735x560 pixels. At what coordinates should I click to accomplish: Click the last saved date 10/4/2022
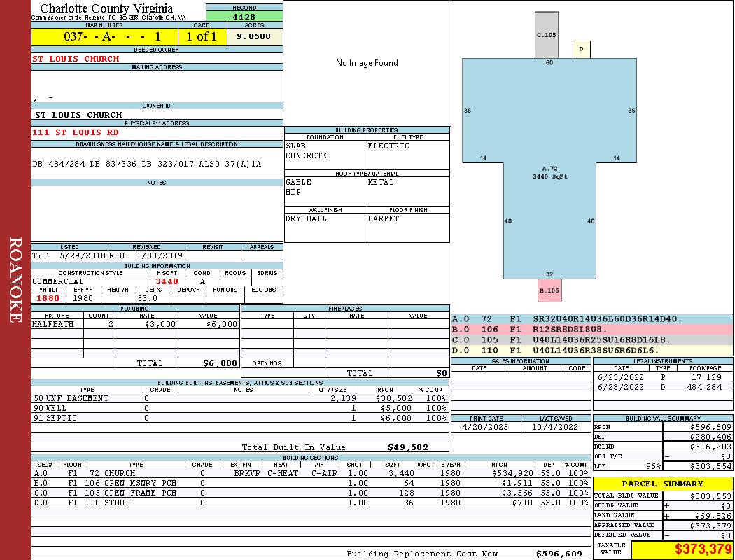[555, 427]
